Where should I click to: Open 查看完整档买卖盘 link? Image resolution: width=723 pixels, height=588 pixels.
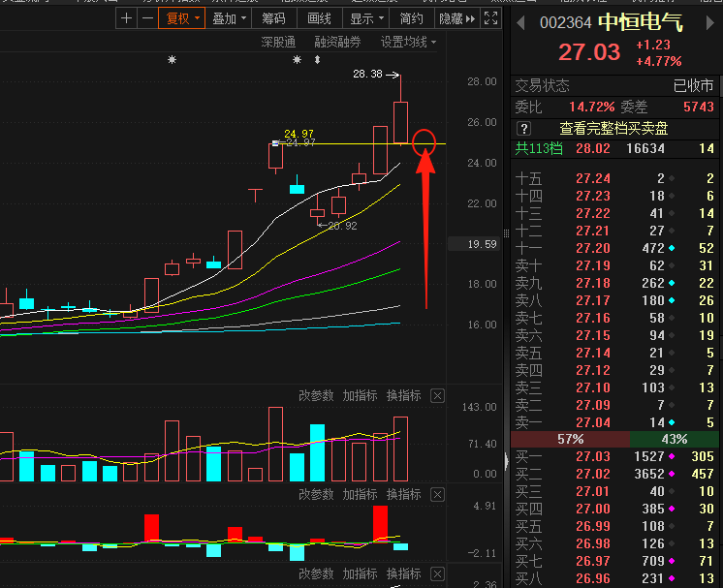613,129
